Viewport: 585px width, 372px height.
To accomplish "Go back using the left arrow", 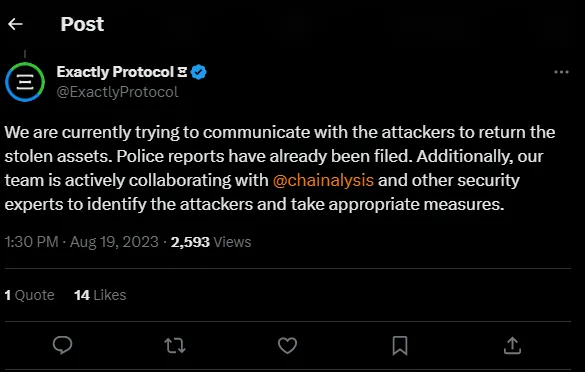I will click(x=15, y=24).
